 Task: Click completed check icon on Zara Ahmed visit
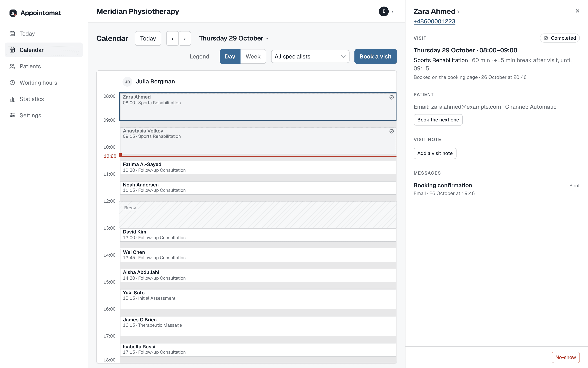(x=391, y=97)
